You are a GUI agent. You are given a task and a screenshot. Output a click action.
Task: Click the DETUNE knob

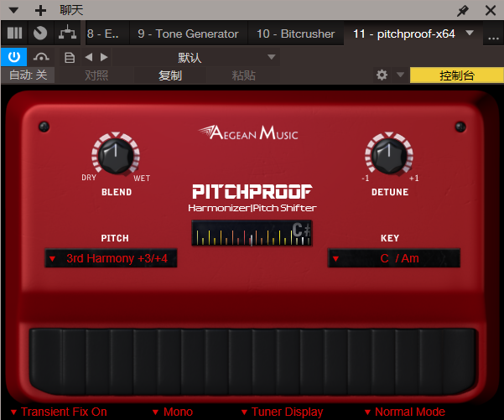[x=389, y=154]
